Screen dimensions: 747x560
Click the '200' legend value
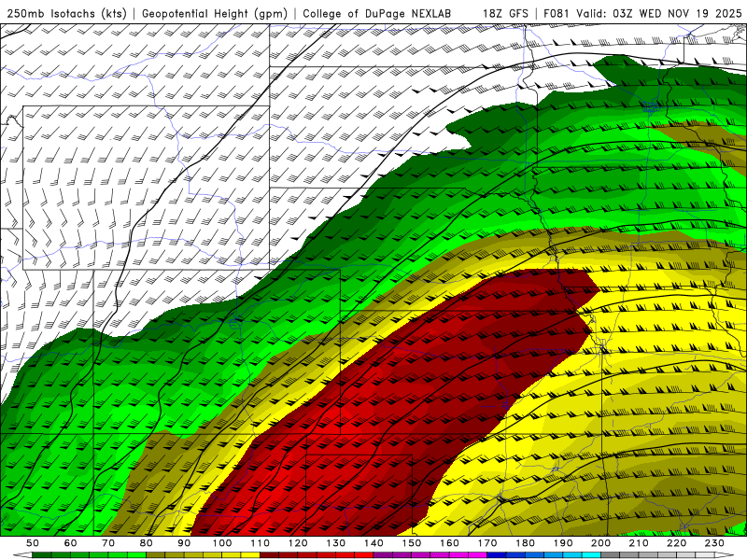[x=600, y=543]
